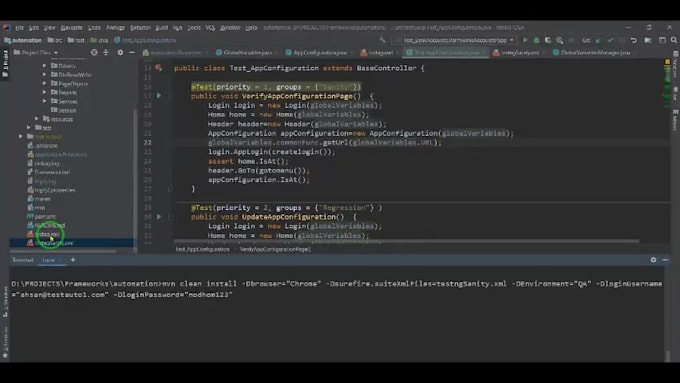Expand the resources folder in the tree

(37, 118)
